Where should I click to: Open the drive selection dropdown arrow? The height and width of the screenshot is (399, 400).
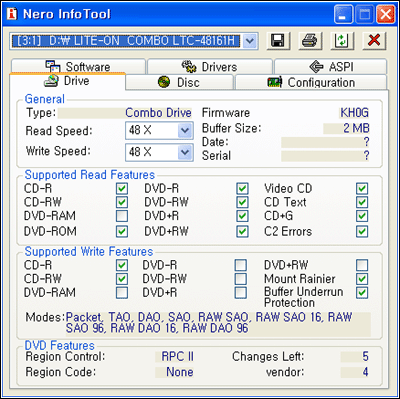point(250,41)
